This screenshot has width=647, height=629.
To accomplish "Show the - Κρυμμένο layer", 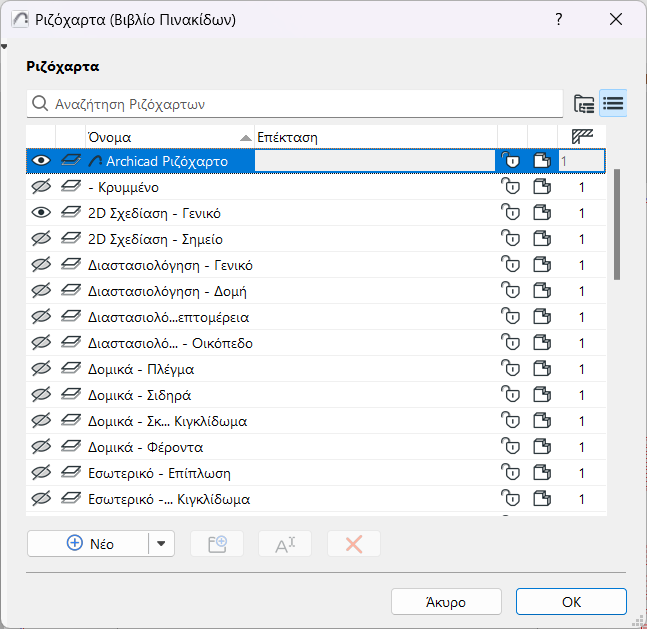I will tap(41, 187).
